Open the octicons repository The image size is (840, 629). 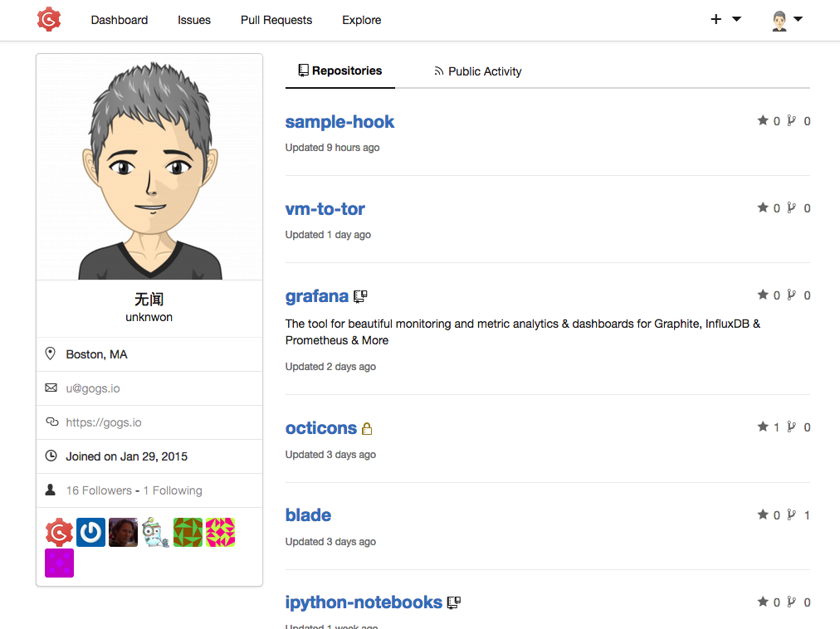(x=321, y=427)
